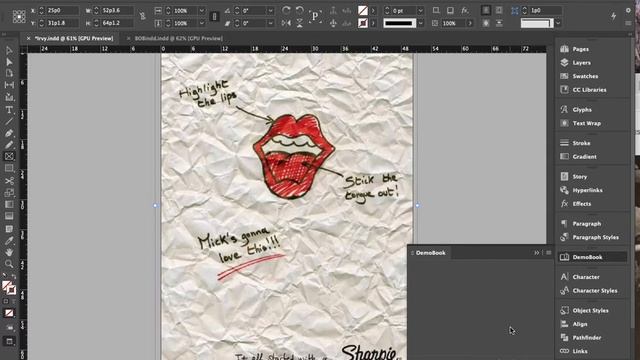The height and width of the screenshot is (360, 640).
Task: Open the DemoBook panel menu
Action: [549, 253]
